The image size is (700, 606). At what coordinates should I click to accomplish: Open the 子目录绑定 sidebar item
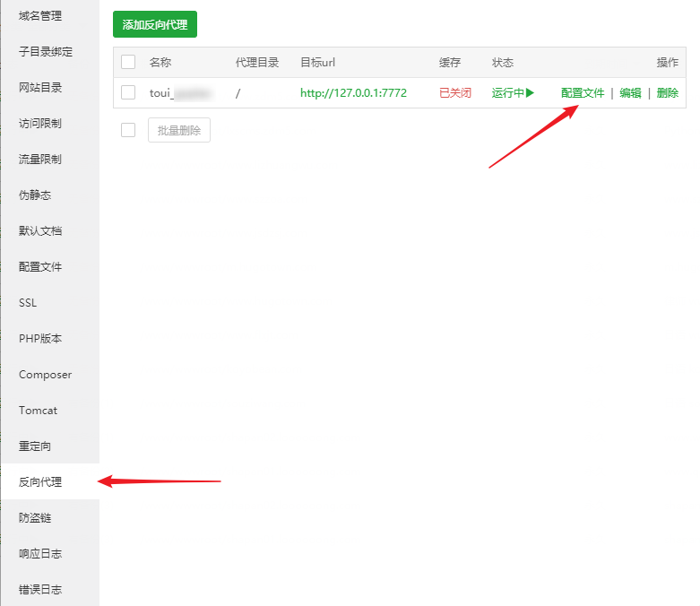click(46, 52)
